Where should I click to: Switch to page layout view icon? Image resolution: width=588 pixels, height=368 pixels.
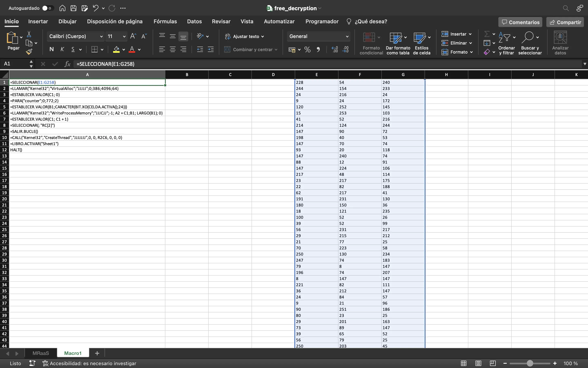(478, 363)
